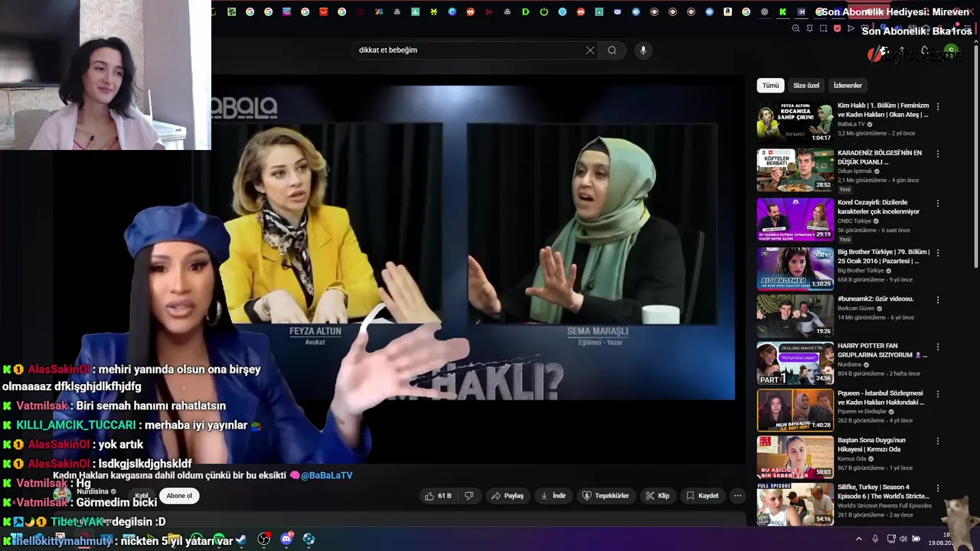Save the video using Kaydet
The width and height of the screenshot is (980, 551).
click(702, 496)
